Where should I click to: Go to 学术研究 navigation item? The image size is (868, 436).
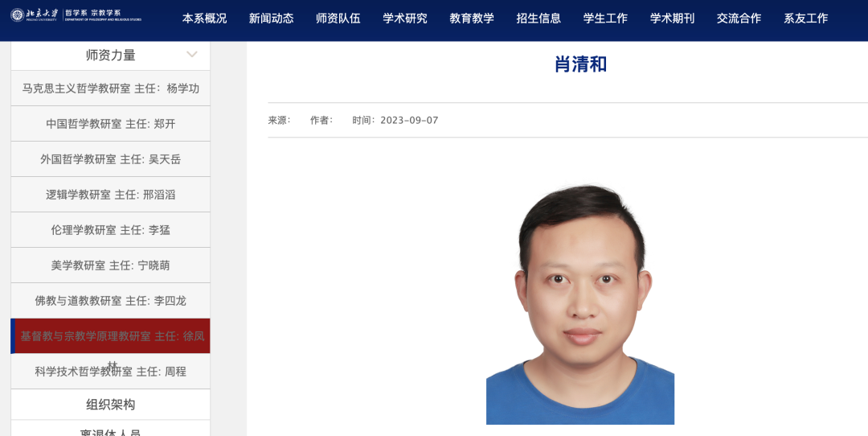click(404, 19)
